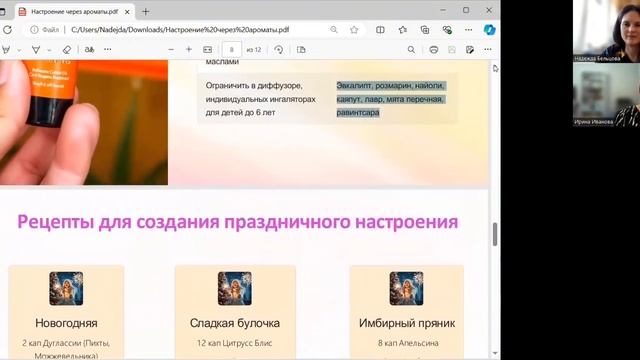Screen dimensions: 640x360
Task: Click text "для детей до 6 лет"
Action: (x=240, y=112)
